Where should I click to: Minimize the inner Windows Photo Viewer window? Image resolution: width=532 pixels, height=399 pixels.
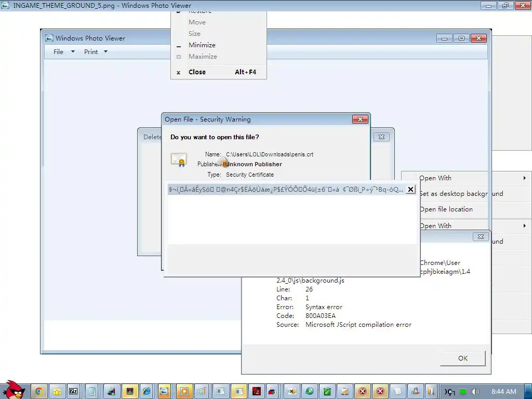coord(445,38)
